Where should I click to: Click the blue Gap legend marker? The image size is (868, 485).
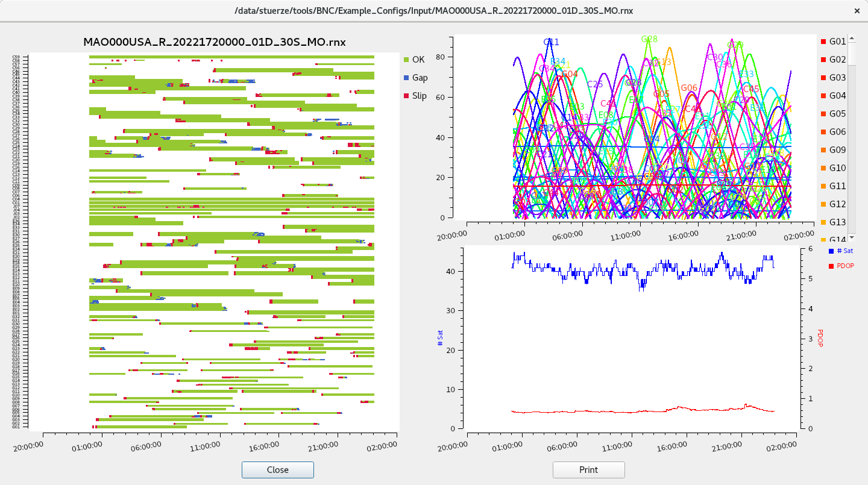(x=406, y=78)
